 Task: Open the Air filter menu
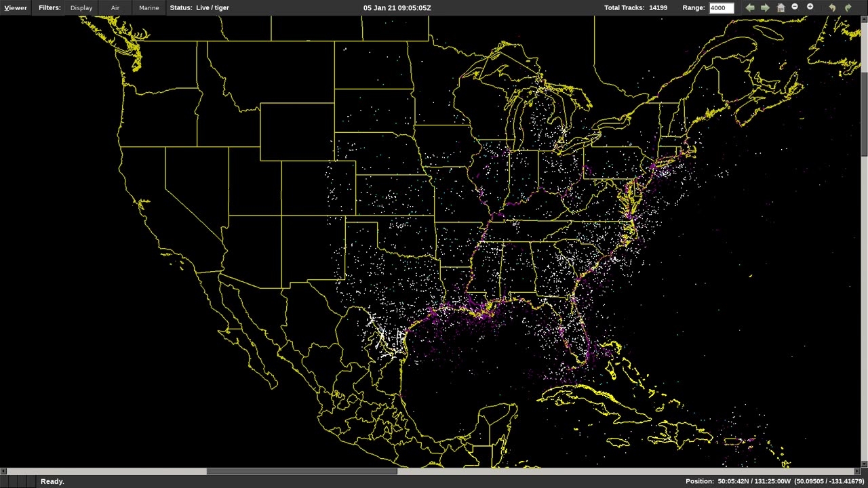point(115,7)
